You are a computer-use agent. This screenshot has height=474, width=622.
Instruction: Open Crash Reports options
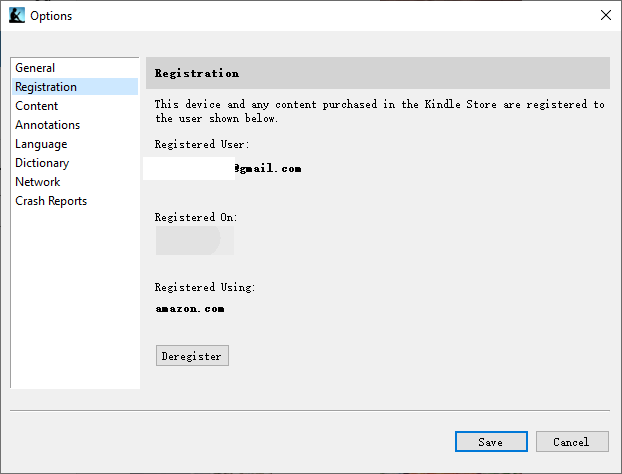tap(75, 201)
